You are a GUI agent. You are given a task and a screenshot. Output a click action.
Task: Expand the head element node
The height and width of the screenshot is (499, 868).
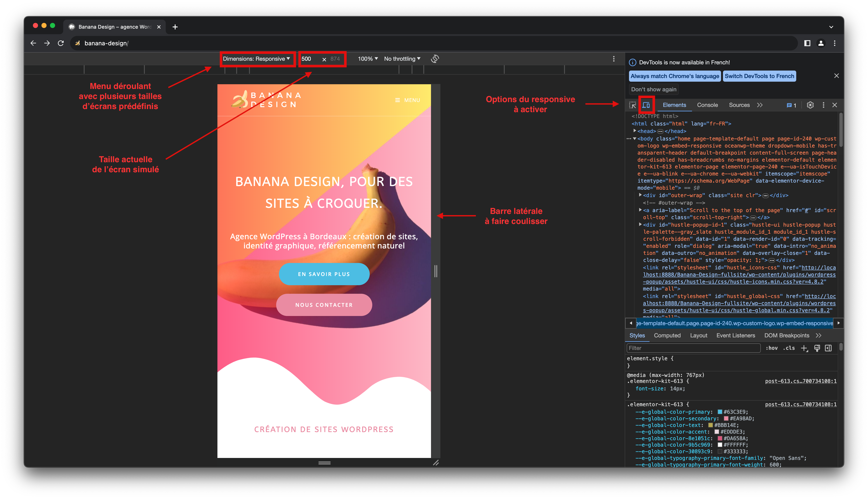pyautogui.click(x=635, y=131)
